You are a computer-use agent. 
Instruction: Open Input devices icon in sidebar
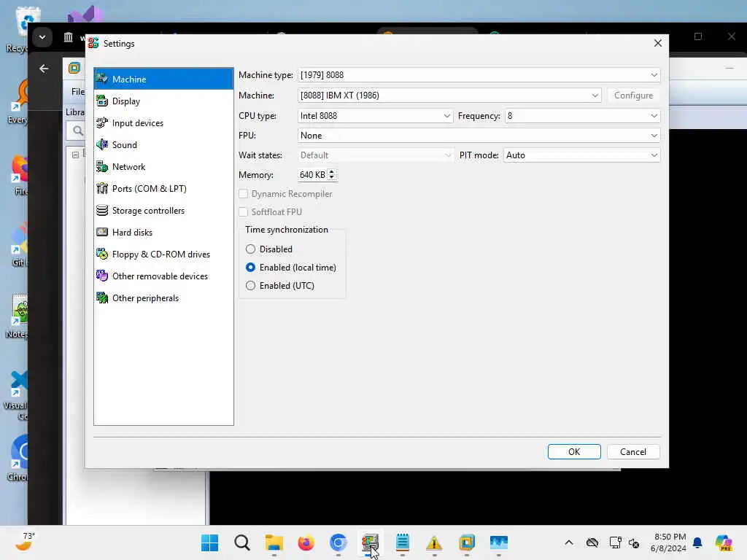102,122
